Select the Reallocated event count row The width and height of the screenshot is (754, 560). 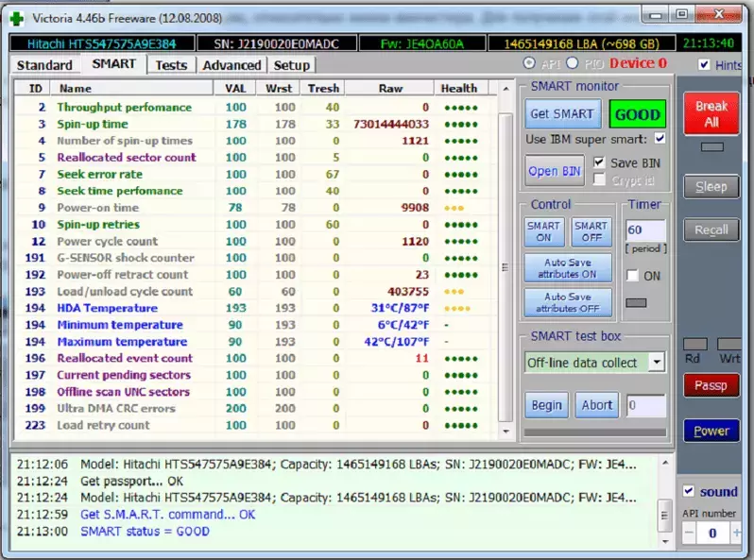tap(256, 358)
